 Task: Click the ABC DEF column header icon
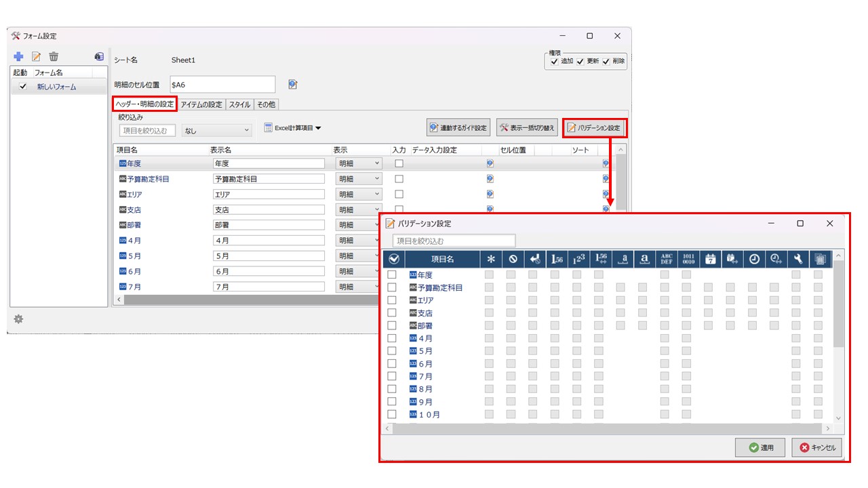(x=666, y=259)
